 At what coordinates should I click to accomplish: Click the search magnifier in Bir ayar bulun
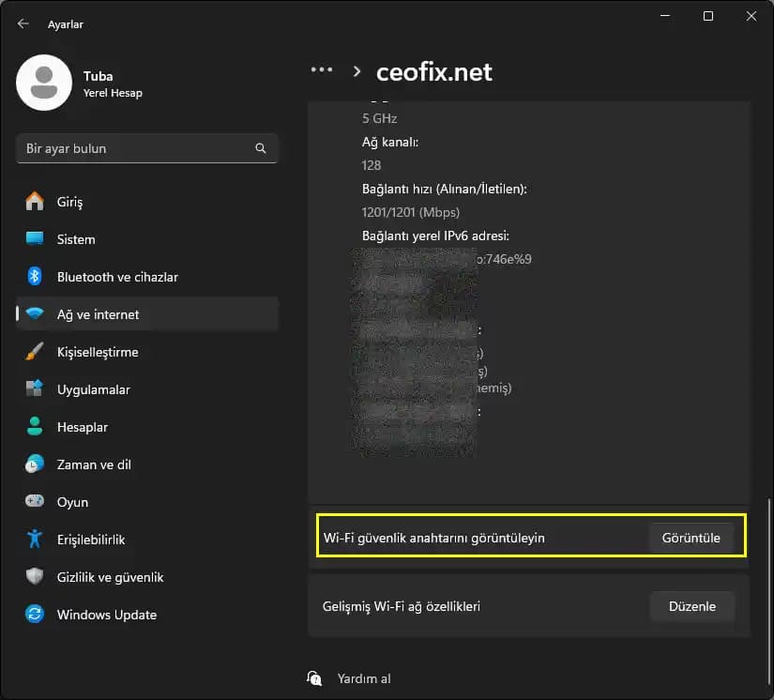pyautogui.click(x=260, y=147)
